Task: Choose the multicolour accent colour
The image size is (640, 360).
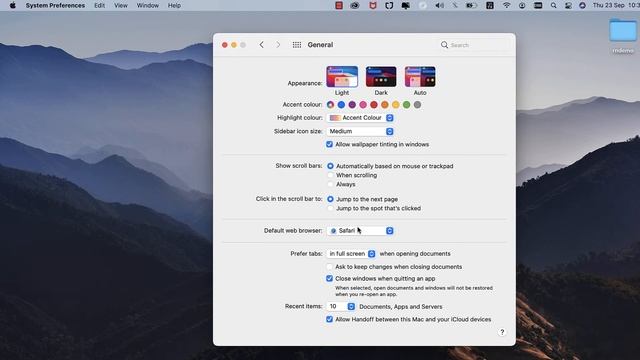Action: 330,105
